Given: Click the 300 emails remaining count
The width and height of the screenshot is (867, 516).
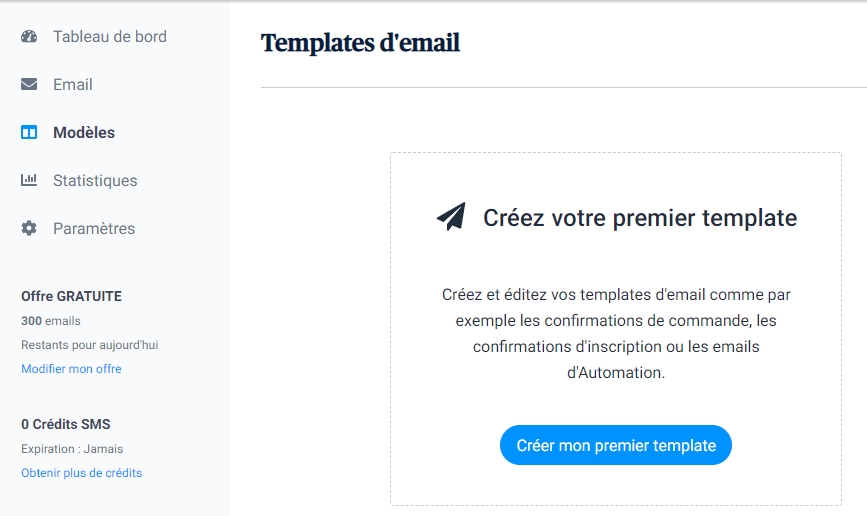Looking at the screenshot, I should 51,321.
